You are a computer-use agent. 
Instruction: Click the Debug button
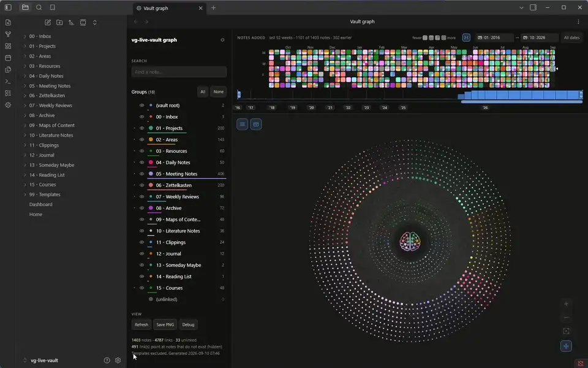(188, 324)
